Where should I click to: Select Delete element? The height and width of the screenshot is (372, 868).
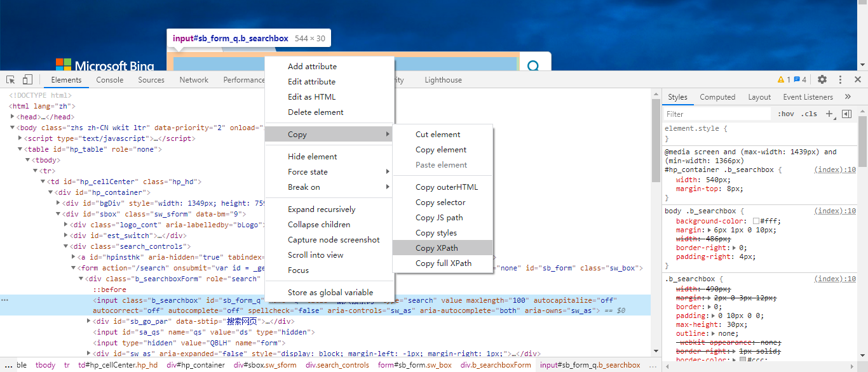click(x=330, y=112)
